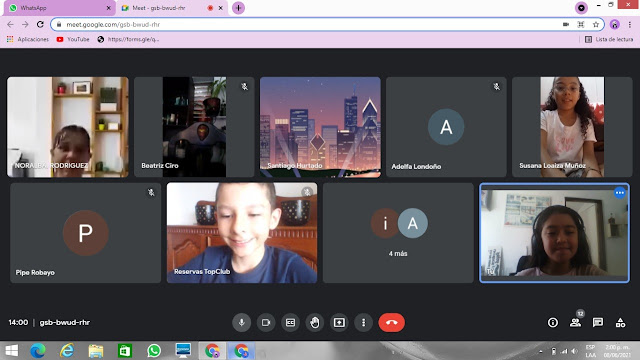The image size is (640, 360).
Task: Select the Santiago Hurtado video tile
Action: point(320,127)
